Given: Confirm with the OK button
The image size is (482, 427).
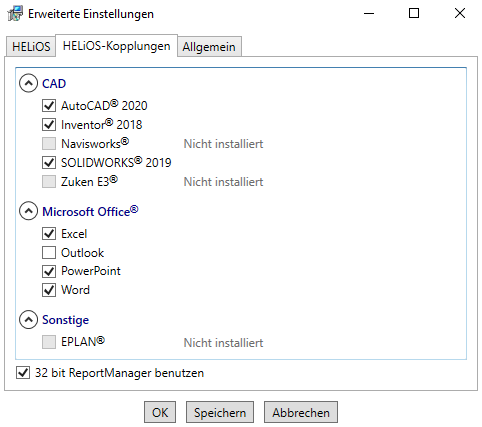Looking at the screenshot, I should click(x=160, y=413).
